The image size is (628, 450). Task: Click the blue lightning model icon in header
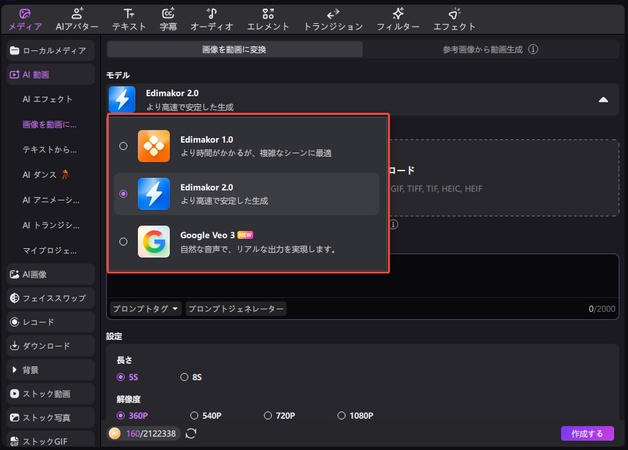122,99
